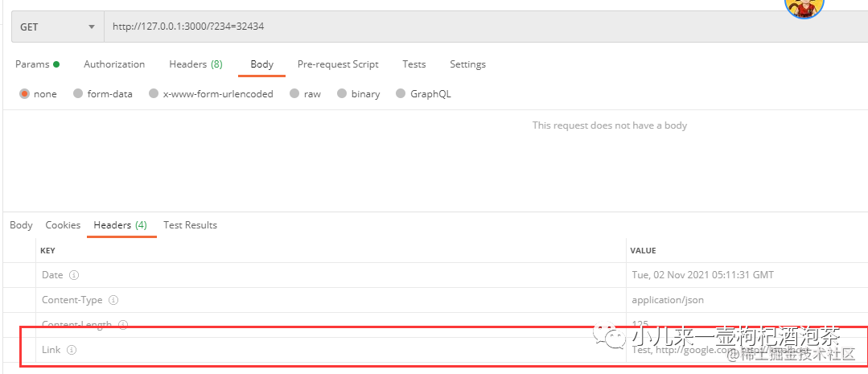Choose x-www-form-urlencoded body type

tap(153, 94)
